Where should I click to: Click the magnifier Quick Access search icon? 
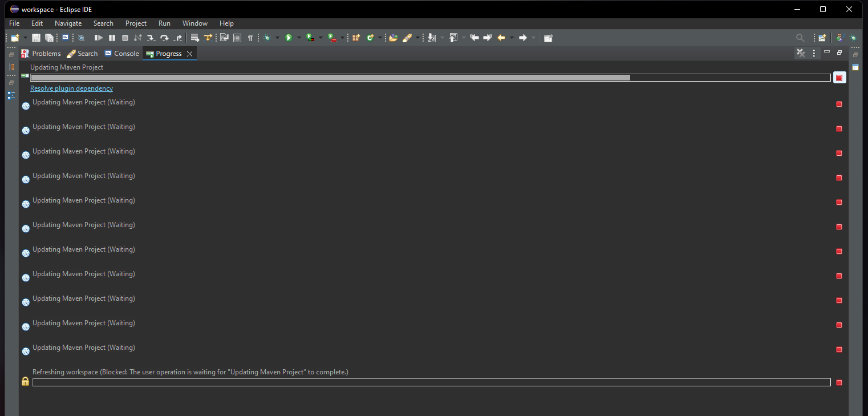800,38
